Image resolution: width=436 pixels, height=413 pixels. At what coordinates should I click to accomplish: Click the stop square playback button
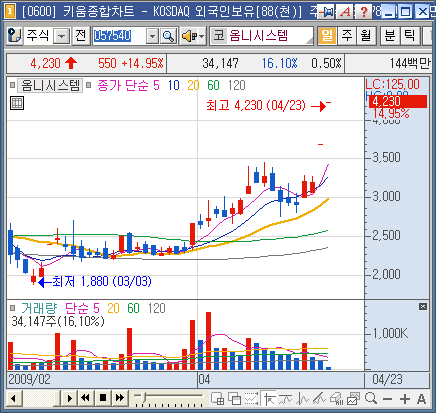point(103,398)
